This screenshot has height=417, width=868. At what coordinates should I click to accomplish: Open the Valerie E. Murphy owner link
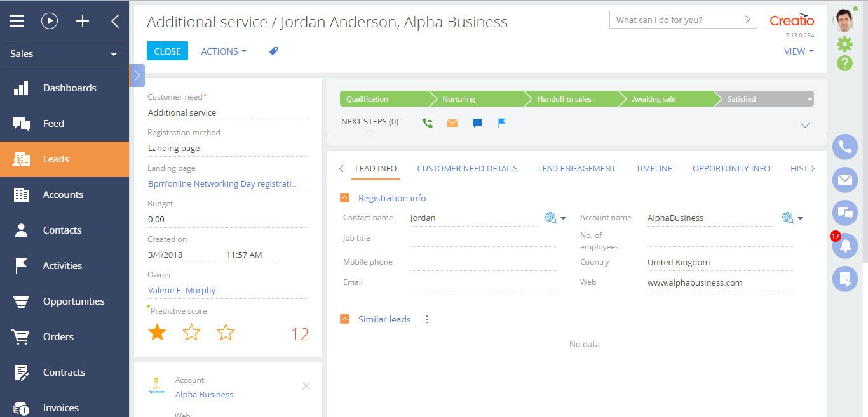click(182, 291)
